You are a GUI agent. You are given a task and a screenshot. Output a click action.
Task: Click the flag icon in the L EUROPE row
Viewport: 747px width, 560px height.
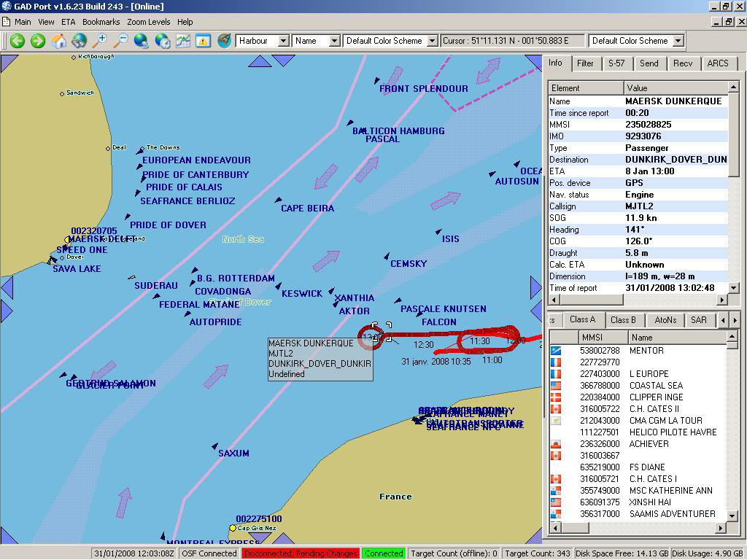[x=556, y=374]
